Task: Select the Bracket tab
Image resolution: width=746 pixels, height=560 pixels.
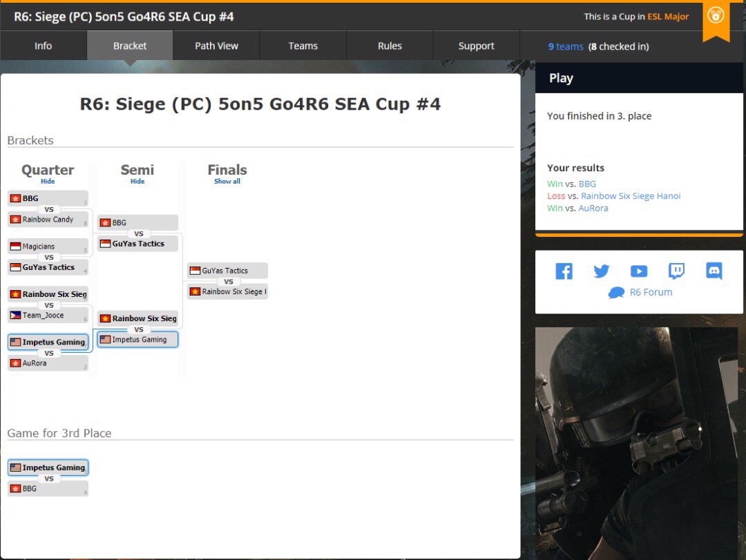Action: (130, 46)
